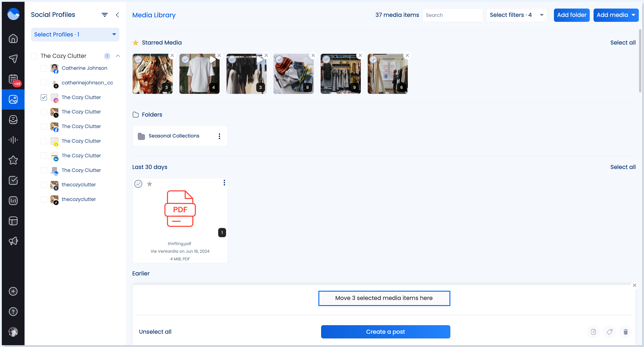Click the Social Profiles filter icon
644x347 pixels.
(104, 15)
